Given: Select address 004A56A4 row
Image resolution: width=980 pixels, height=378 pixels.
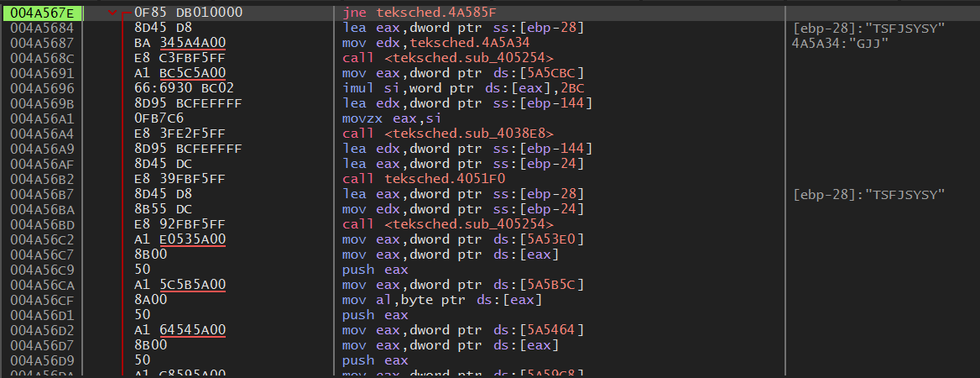Looking at the screenshot, I should click(42, 134).
